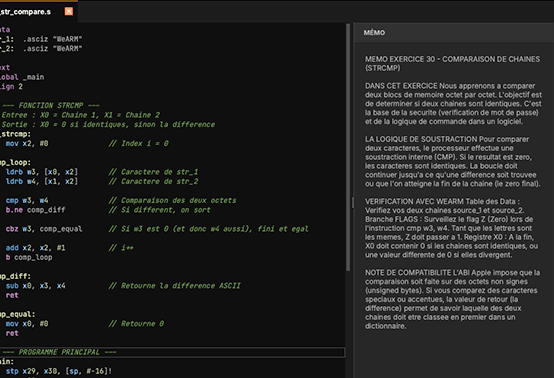Click the 'stp x29, x30, [sp, #-16]!' line
Viewport: 554px width, 378px height.
59,371
